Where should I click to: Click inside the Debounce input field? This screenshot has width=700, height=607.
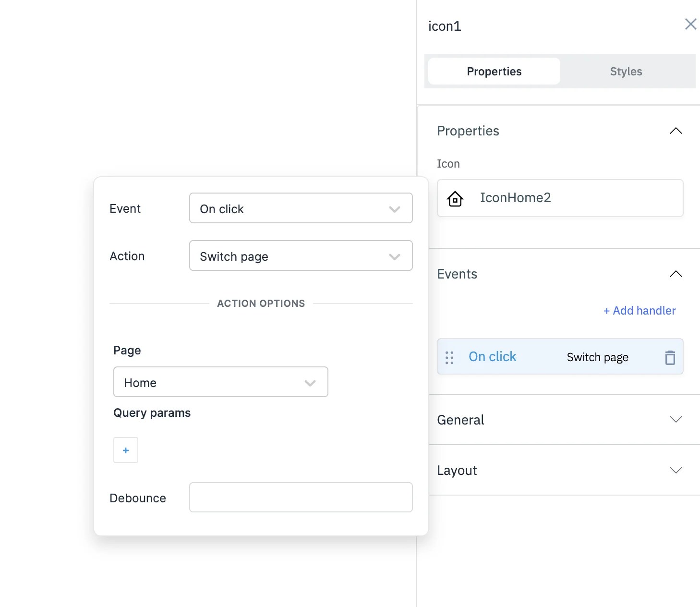[301, 498]
